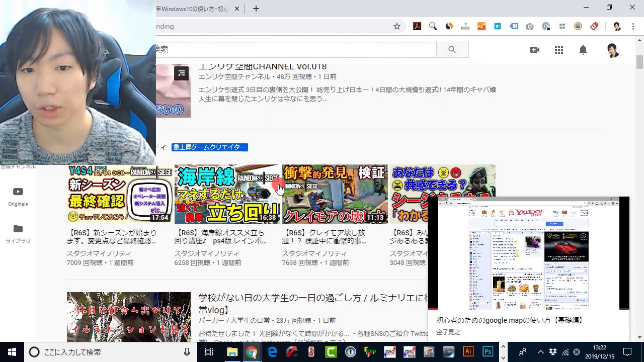Open video title 【R6S】クレイモア壊し放題
The height and width of the screenshot is (362, 644).
click(x=324, y=237)
